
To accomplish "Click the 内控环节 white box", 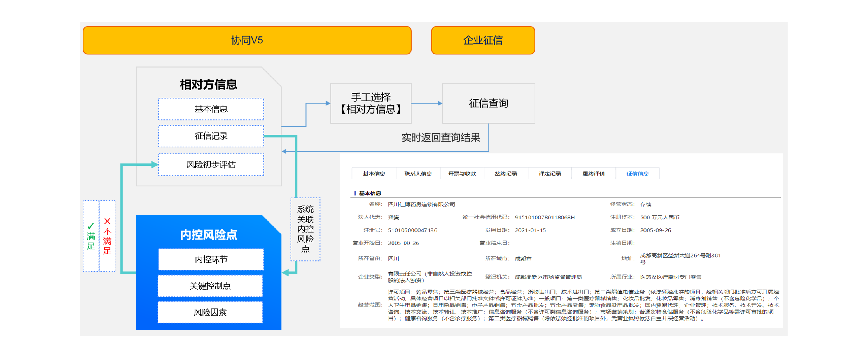I will (x=211, y=259).
